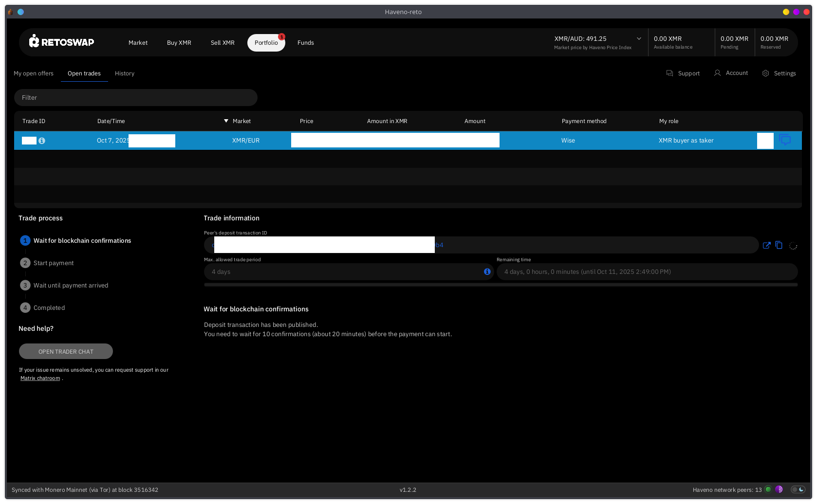The width and height of the screenshot is (817, 504).
Task: Focus the Filter input field
Action: point(136,98)
